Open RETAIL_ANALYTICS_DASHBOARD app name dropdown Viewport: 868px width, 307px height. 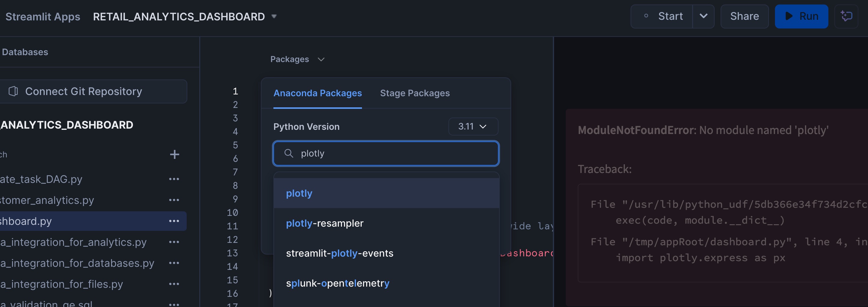click(274, 16)
